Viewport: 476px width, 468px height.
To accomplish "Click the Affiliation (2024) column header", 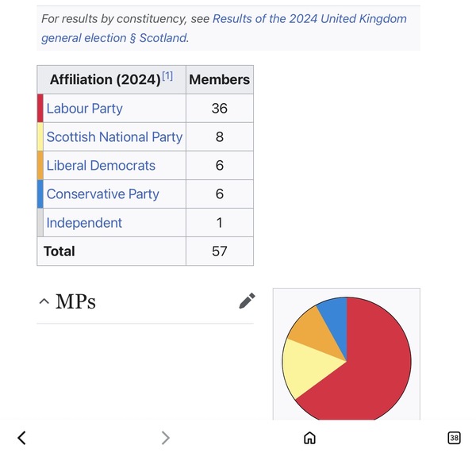I will click(x=111, y=79).
